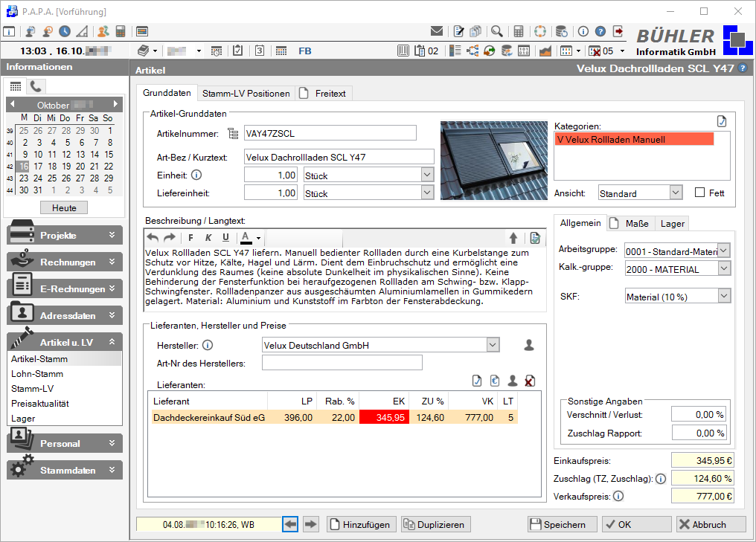Viewport: 756px width, 542px height.
Task: Click the envelope mail icon in toolbar
Action: click(x=436, y=31)
